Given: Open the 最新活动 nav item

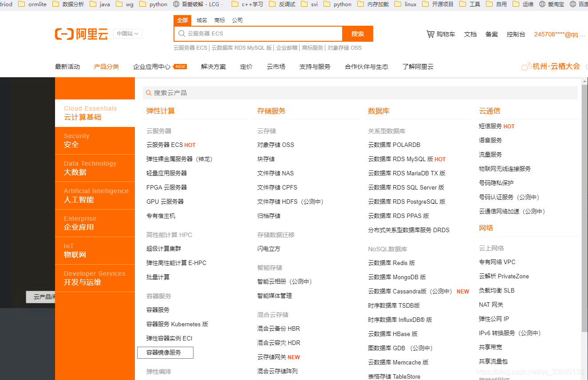Looking at the screenshot, I should (x=67, y=67).
